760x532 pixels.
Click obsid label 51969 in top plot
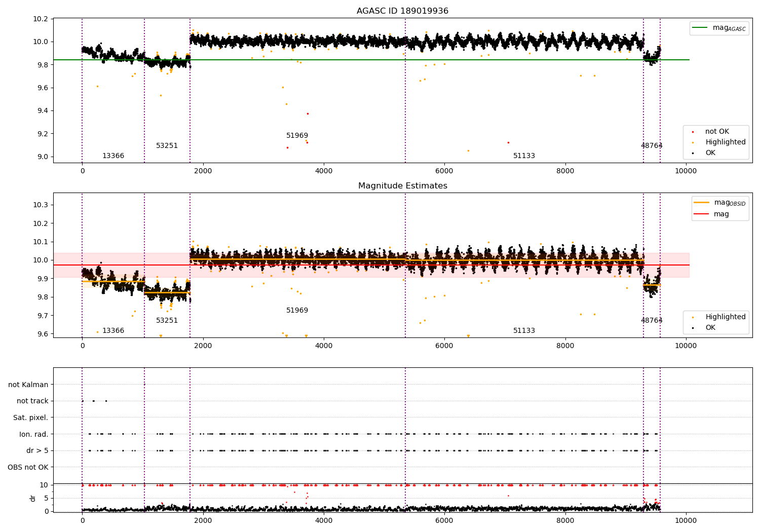297,136
